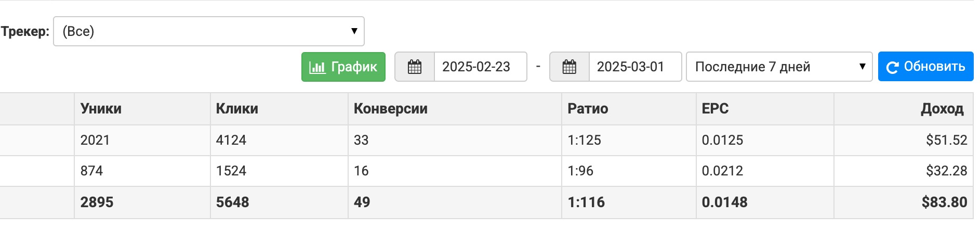This screenshot has width=980, height=228.
Task: Click the blue Обновить button
Action: point(926,67)
